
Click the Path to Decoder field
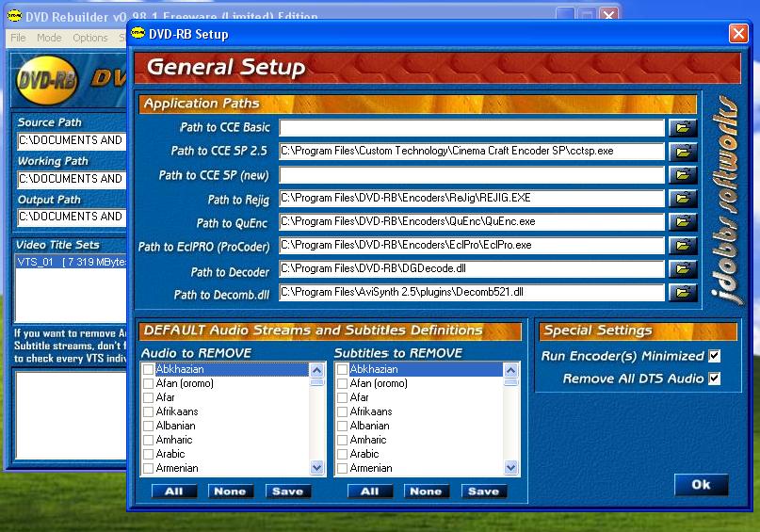(x=472, y=269)
